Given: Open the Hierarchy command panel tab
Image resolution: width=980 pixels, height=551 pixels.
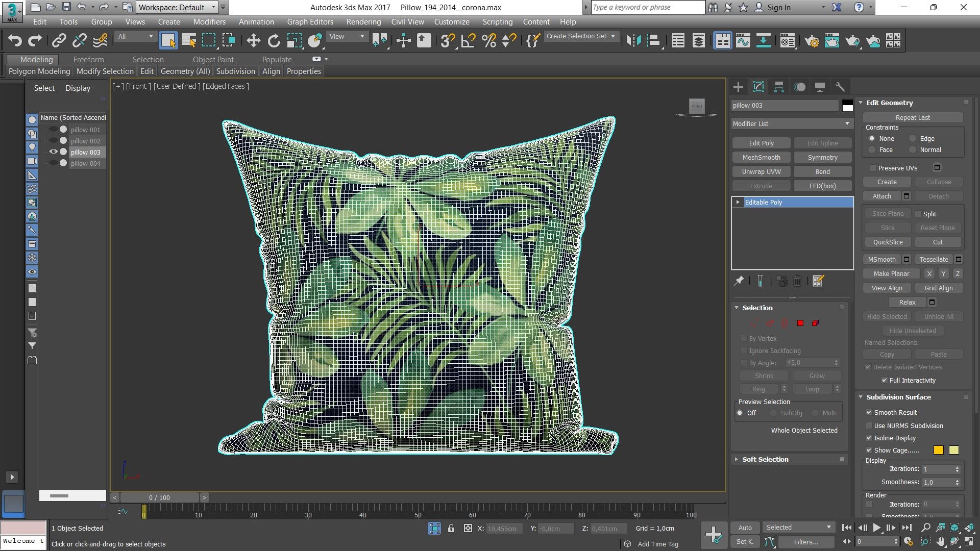Looking at the screenshot, I should [779, 87].
